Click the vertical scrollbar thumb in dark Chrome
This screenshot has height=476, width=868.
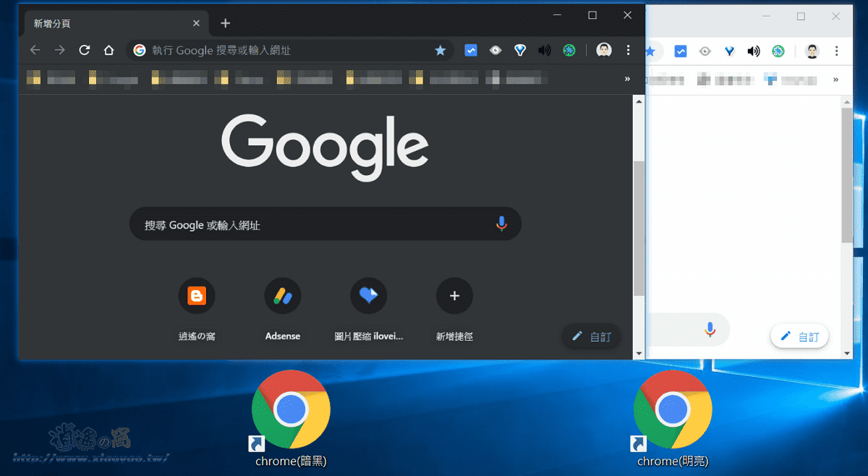pyautogui.click(x=639, y=229)
